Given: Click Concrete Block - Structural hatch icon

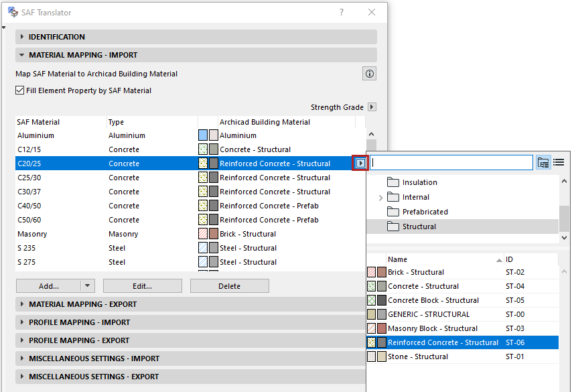Looking at the screenshot, I should [x=371, y=300].
